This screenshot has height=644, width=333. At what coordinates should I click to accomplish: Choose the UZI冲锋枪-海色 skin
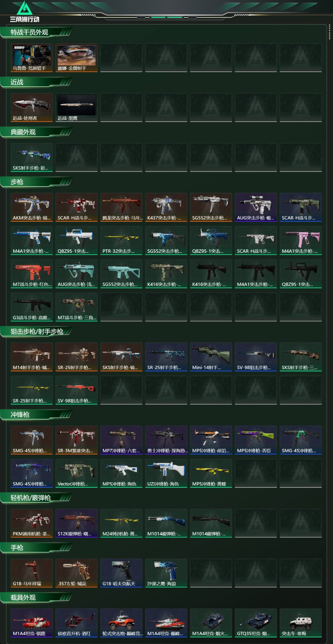(166, 473)
